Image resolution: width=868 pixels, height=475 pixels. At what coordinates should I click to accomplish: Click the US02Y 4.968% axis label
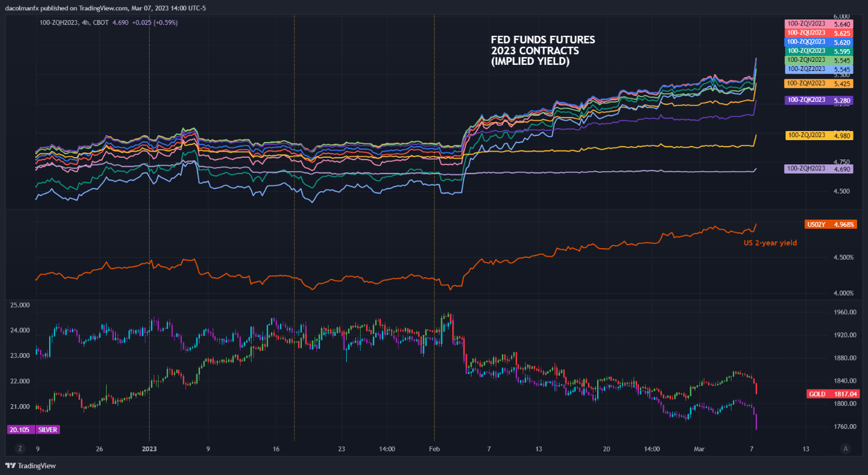[830, 224]
